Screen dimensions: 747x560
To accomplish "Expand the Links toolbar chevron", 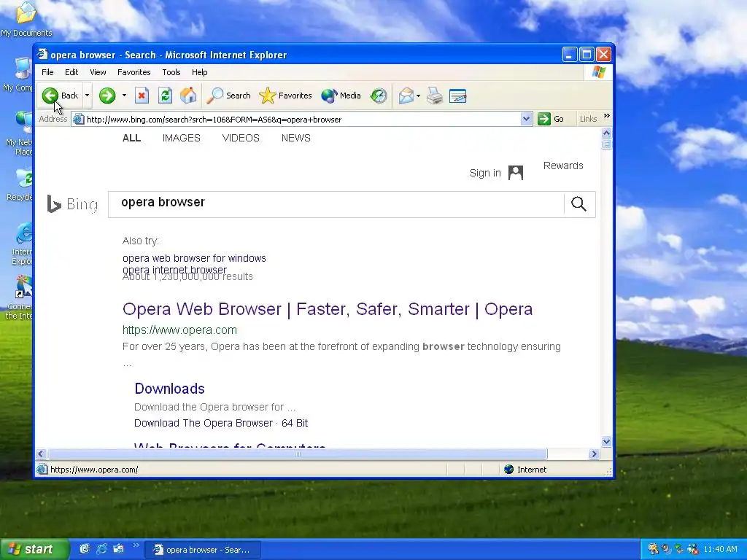I will point(606,116).
